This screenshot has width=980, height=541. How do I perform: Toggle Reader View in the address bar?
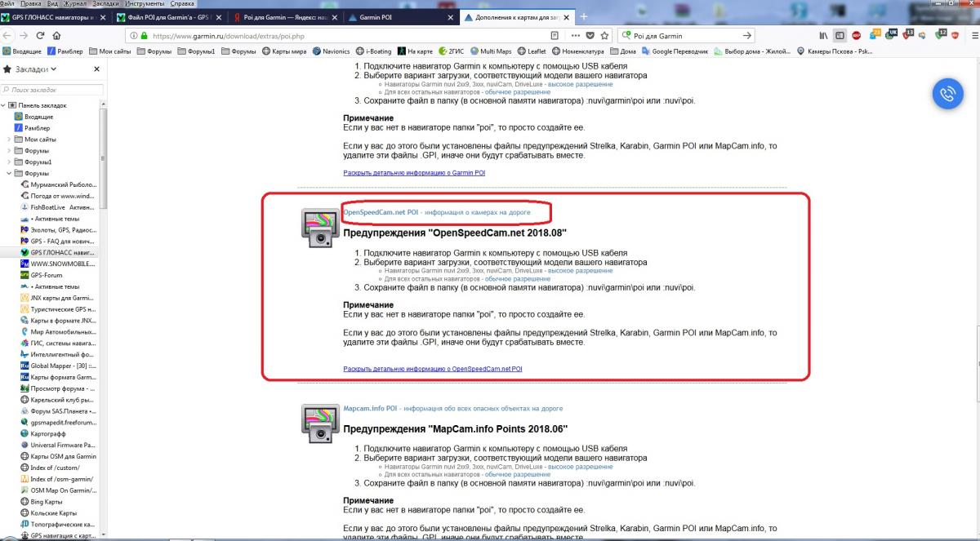(555, 36)
